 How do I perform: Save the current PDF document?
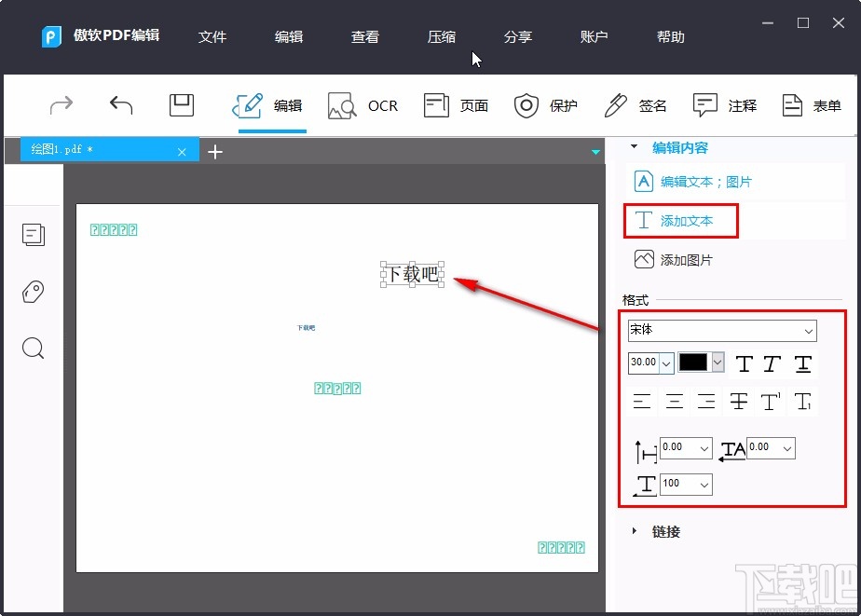tap(181, 105)
